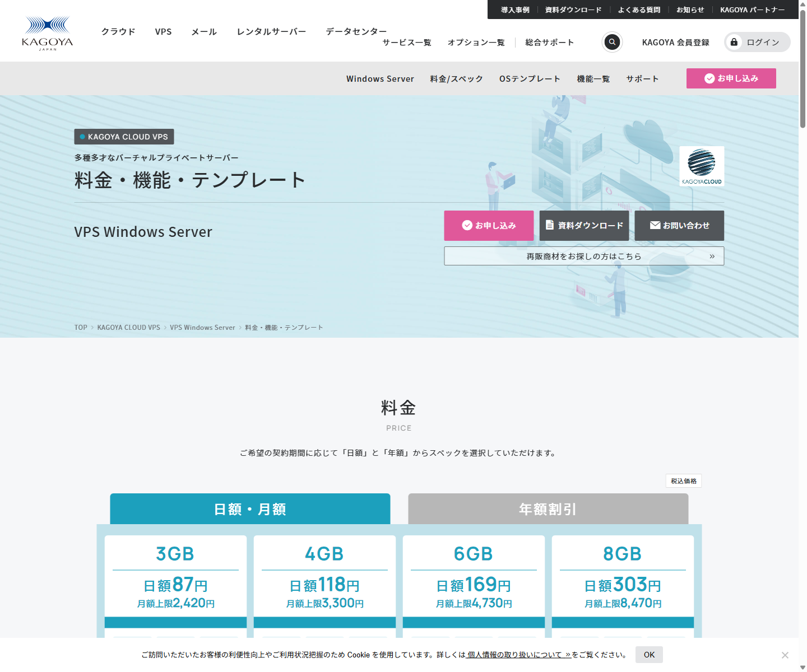Select サポート in sub-navigation
This screenshot has width=807, height=672.
(643, 79)
